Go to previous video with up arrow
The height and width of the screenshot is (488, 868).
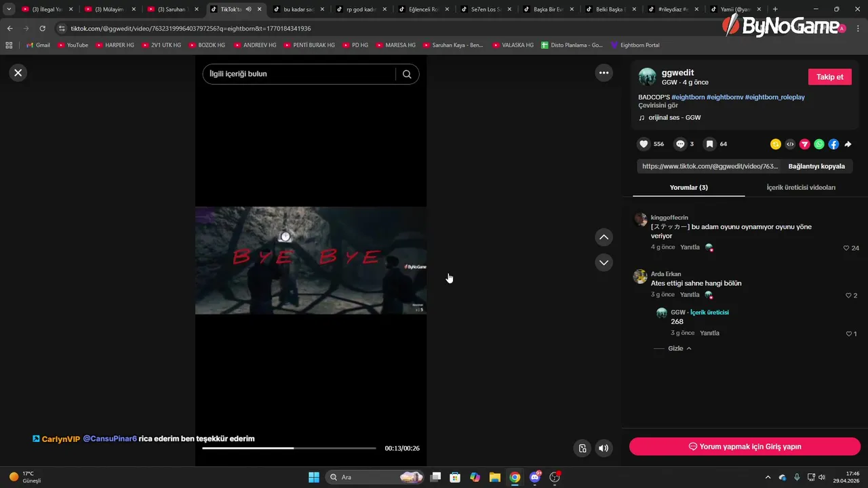tap(604, 237)
